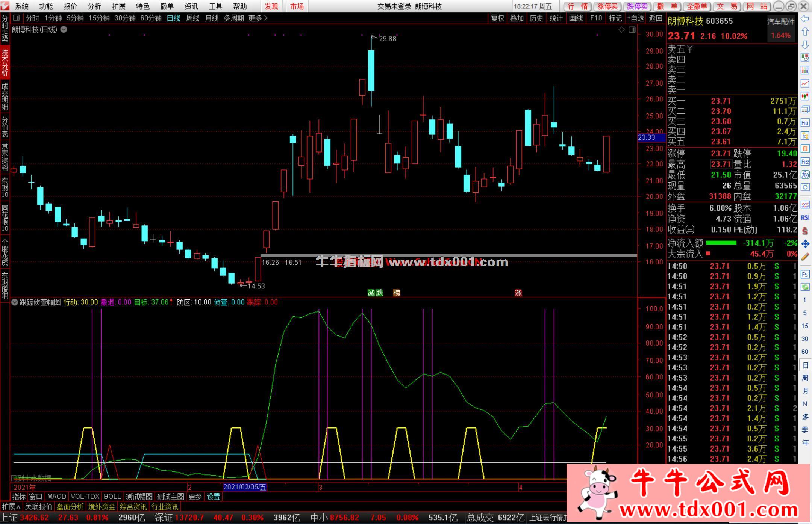Select the 年 year period in right sidebar

click(x=805, y=442)
